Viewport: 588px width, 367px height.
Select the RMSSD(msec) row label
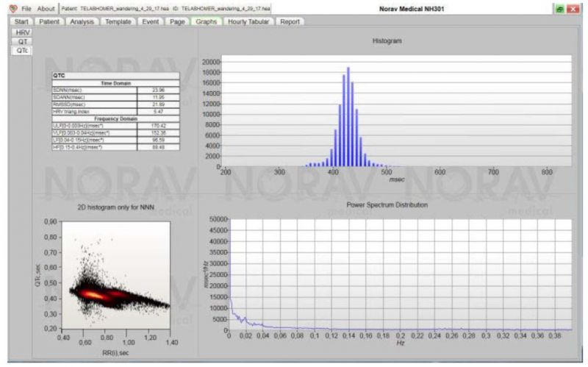click(95, 104)
